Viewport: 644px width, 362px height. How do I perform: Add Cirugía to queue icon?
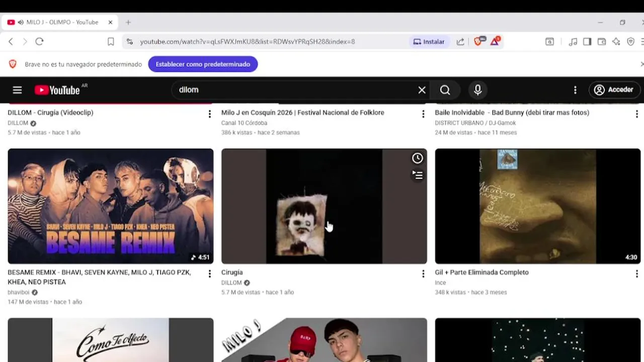pos(418,175)
